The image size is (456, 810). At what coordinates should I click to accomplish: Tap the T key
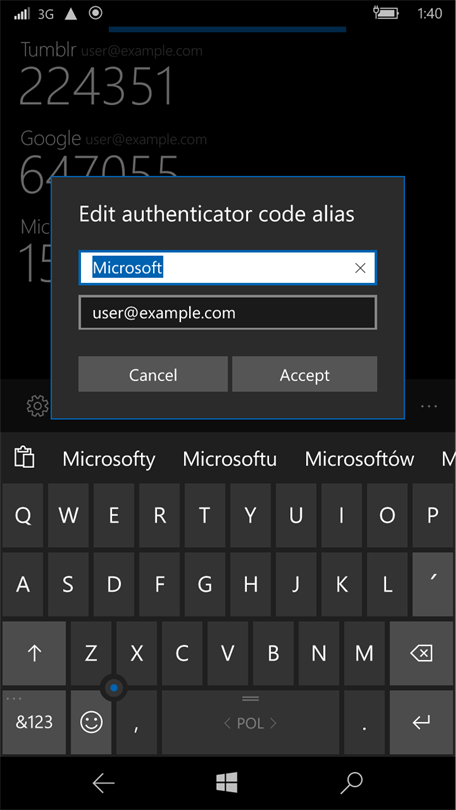pos(205,515)
